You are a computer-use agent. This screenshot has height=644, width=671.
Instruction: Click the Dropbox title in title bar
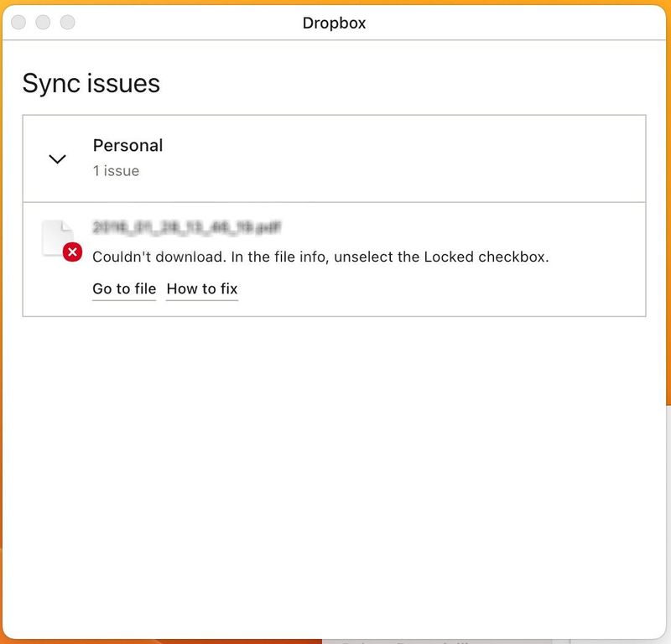pos(334,23)
